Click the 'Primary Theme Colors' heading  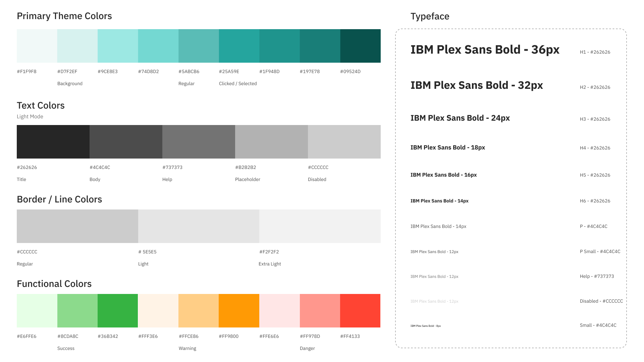64,16
